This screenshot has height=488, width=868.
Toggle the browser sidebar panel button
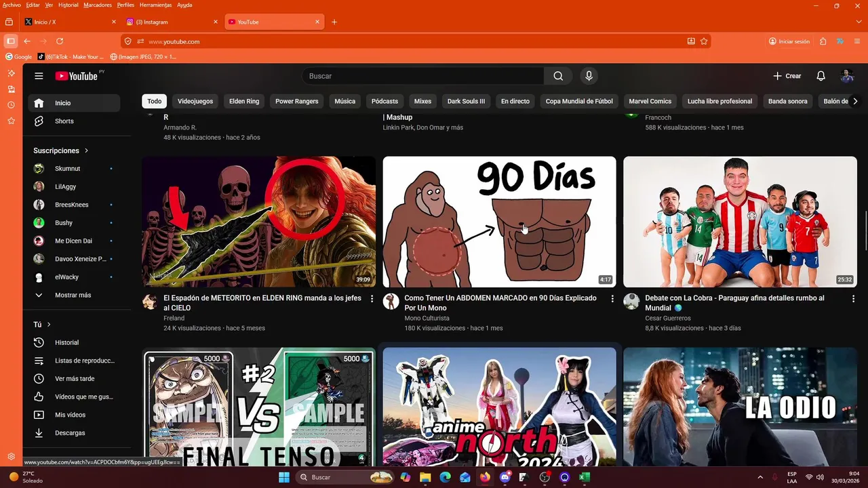click(x=10, y=41)
